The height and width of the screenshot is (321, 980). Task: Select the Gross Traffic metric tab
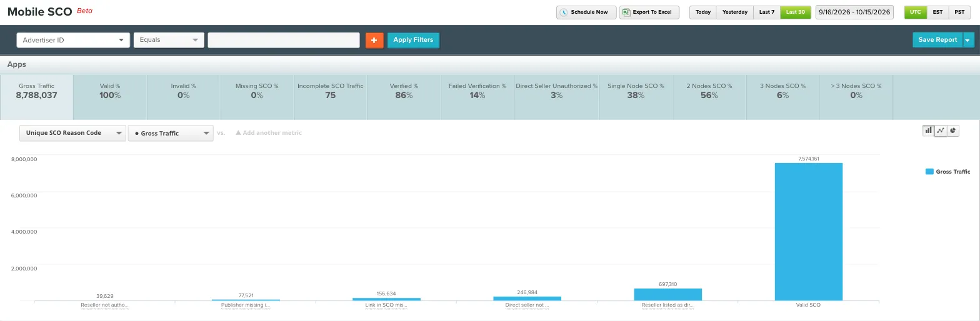pos(37,97)
